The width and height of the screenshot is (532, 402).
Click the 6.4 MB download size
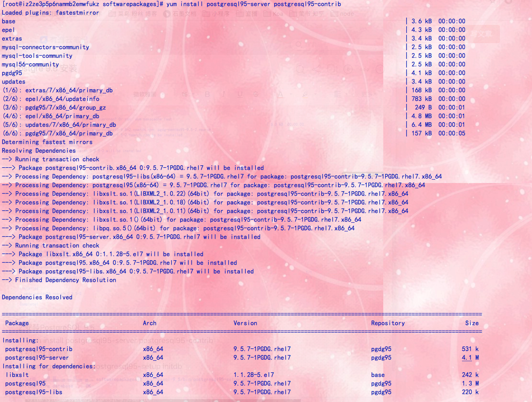421,125
